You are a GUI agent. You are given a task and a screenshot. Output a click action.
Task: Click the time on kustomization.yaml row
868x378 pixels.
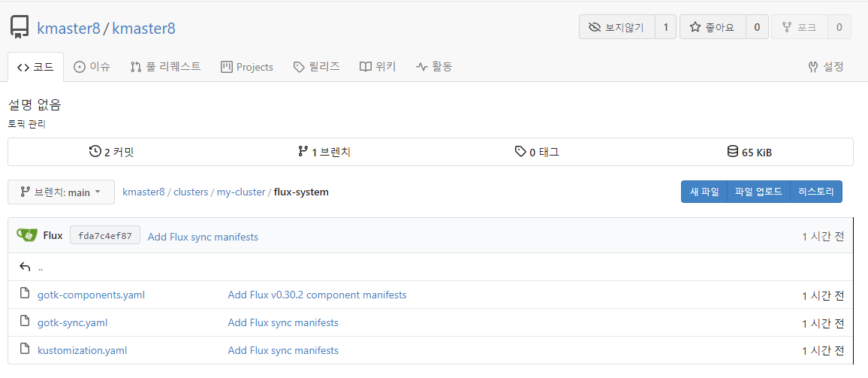click(823, 351)
